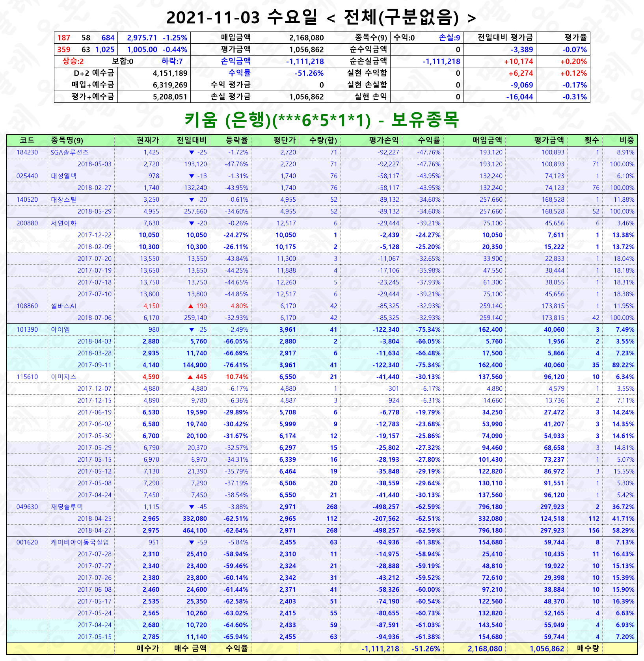Image resolution: width=644 pixels, height=661 pixels.
Task: Click the +10,174 전일대비 평가금 value
Action: coord(519,61)
